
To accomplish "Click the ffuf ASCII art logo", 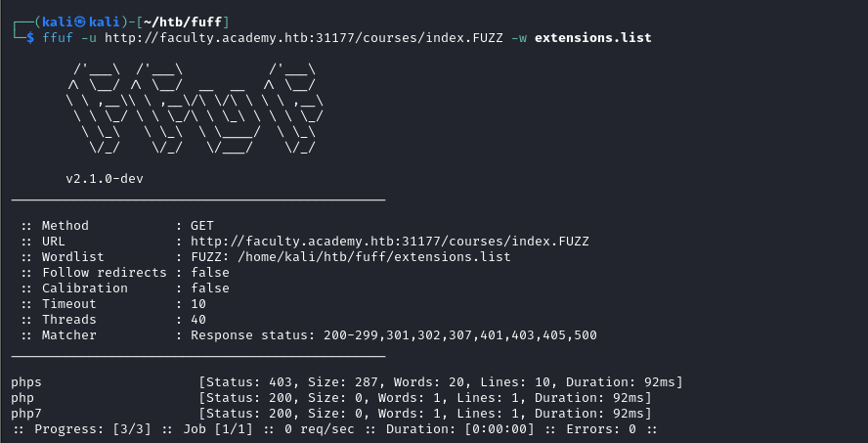I will click(194, 108).
